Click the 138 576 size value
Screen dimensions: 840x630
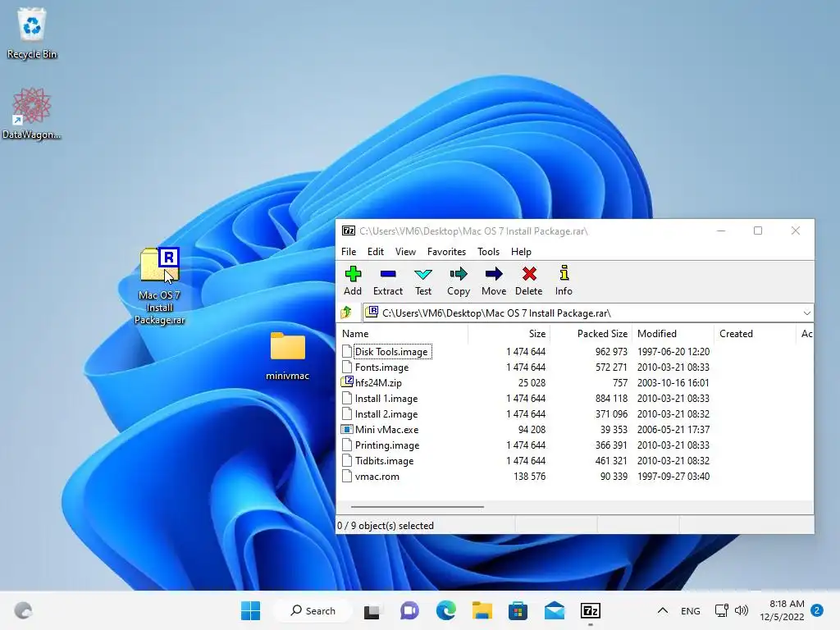[x=529, y=477]
